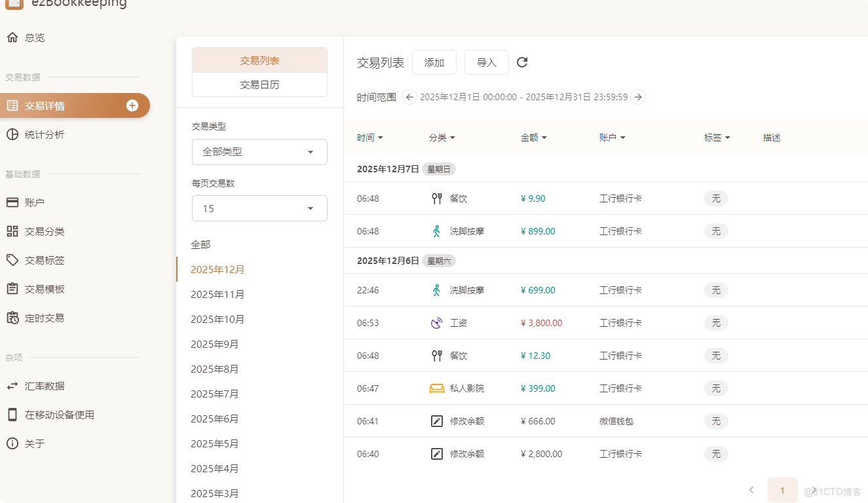The height and width of the screenshot is (503, 868).
Task: Open 汇率数据 exchange rates in sidebar
Action: (x=45, y=386)
